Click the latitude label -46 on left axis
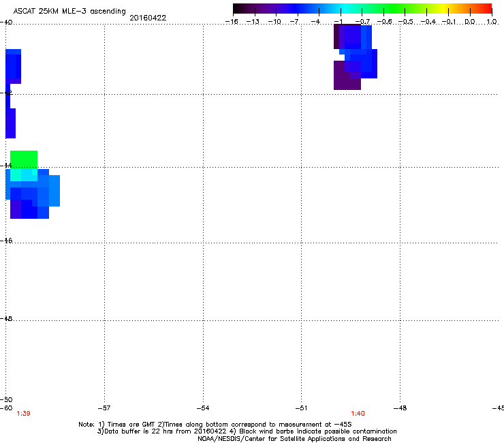The image size is (504, 443). tap(6, 241)
